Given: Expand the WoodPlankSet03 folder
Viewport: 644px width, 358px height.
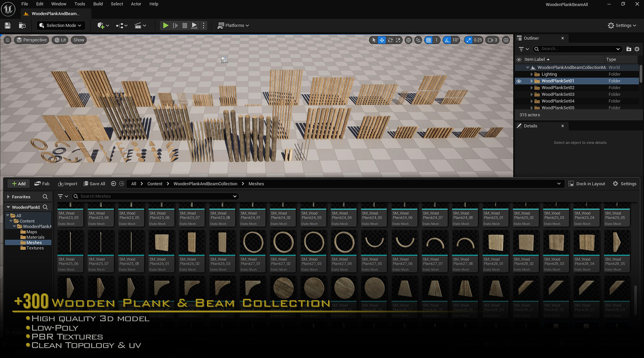Looking at the screenshot, I should click(532, 94).
